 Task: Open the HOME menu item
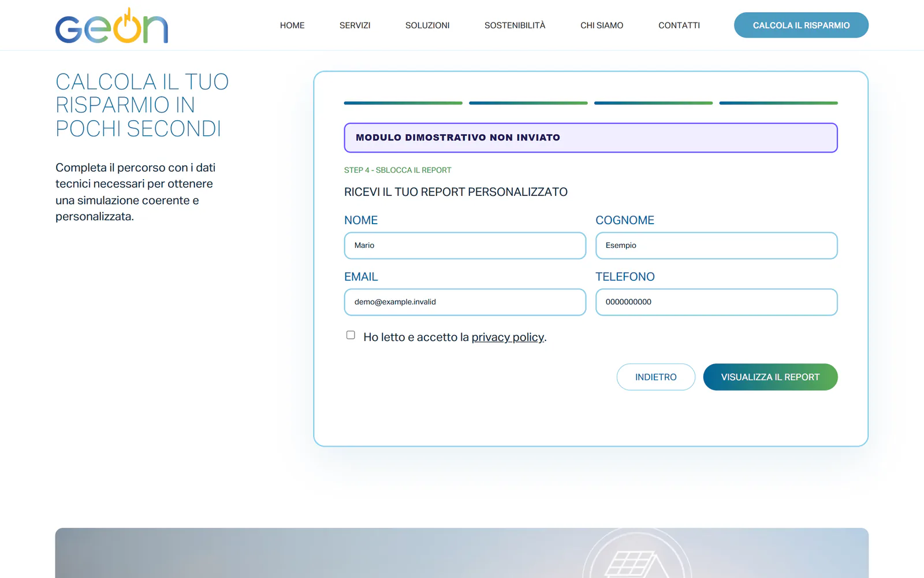coord(292,25)
